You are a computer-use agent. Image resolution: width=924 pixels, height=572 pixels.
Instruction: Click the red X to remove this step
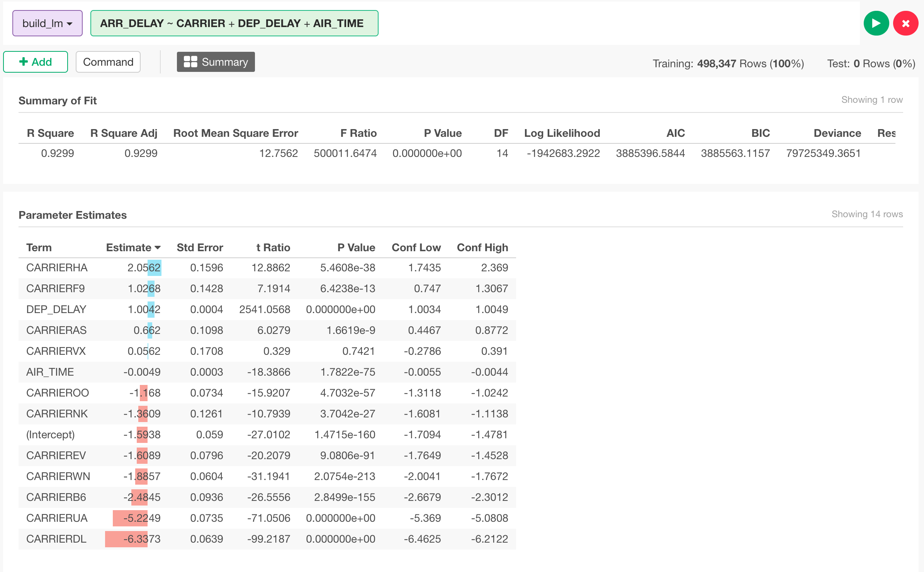(906, 23)
